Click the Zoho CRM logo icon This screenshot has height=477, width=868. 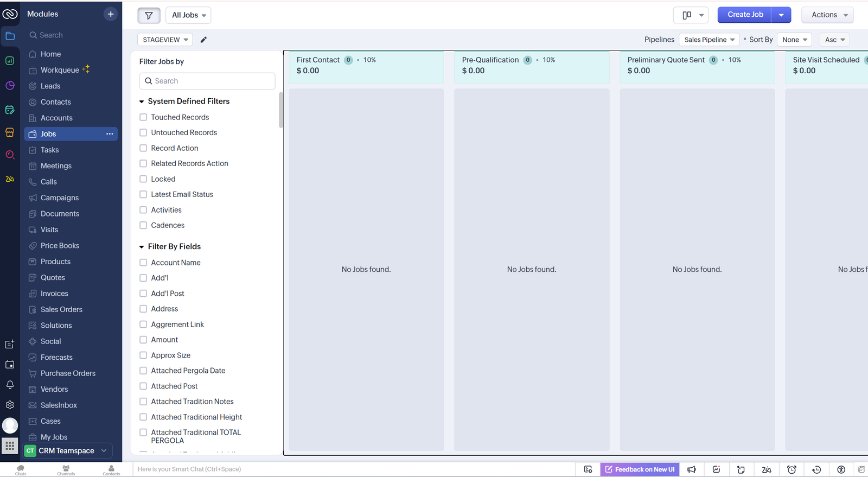(x=10, y=14)
